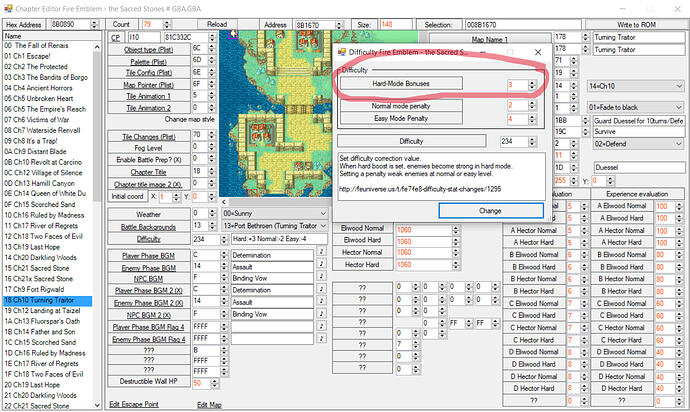
Task: Click the chapter list vertical scrollbar
Action: (x=97, y=225)
